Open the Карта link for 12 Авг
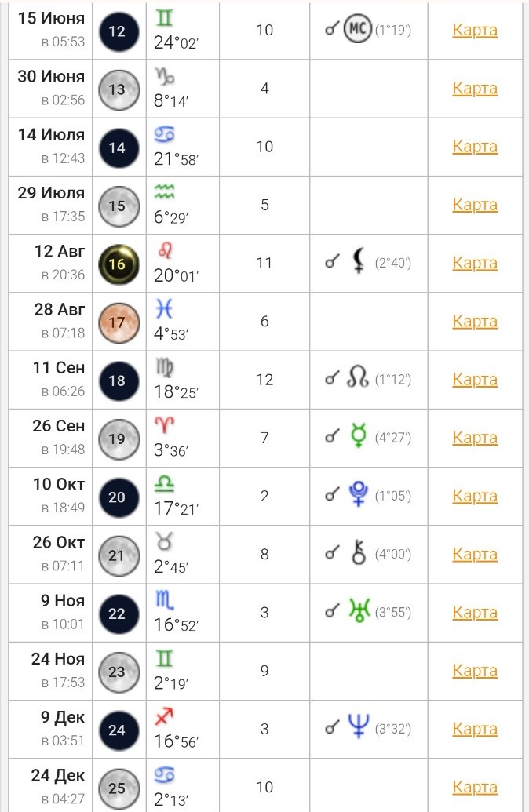529x812 pixels. tap(475, 264)
